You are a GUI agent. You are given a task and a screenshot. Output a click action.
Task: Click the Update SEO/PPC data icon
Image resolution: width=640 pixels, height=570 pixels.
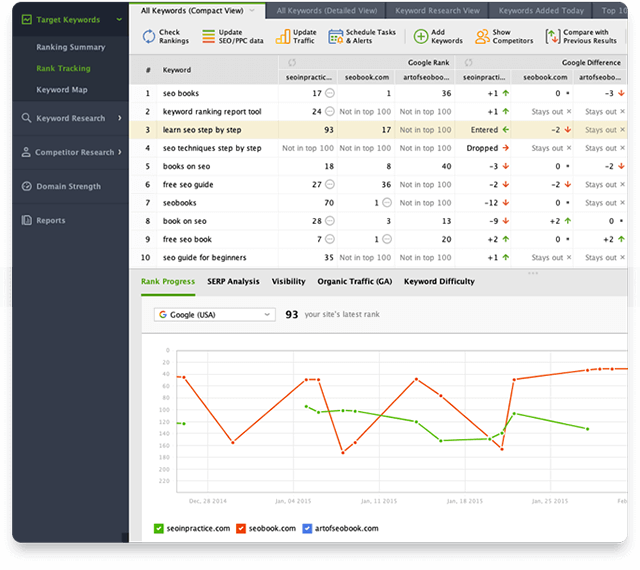[x=208, y=36]
